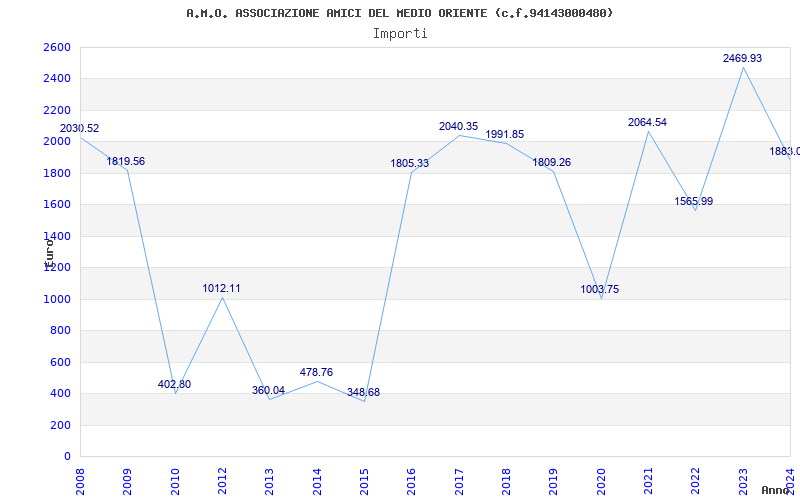Click the x-axis year 2008
800x500 pixels.
click(x=80, y=481)
